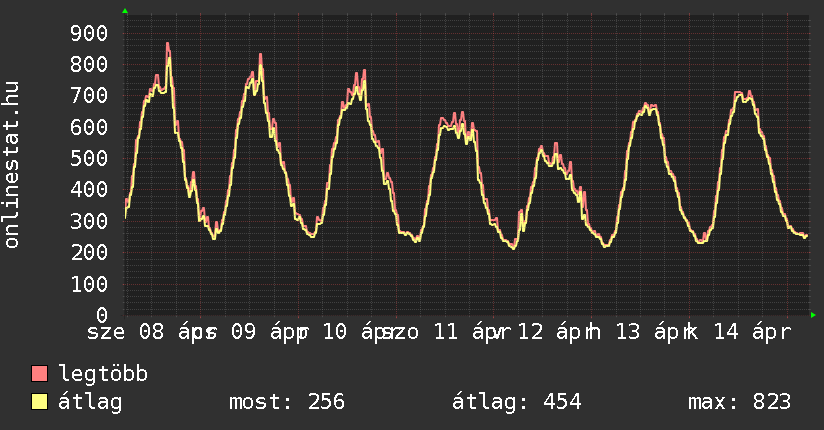Select the átlag legend label text
This screenshot has width=824, height=430.
[90, 402]
